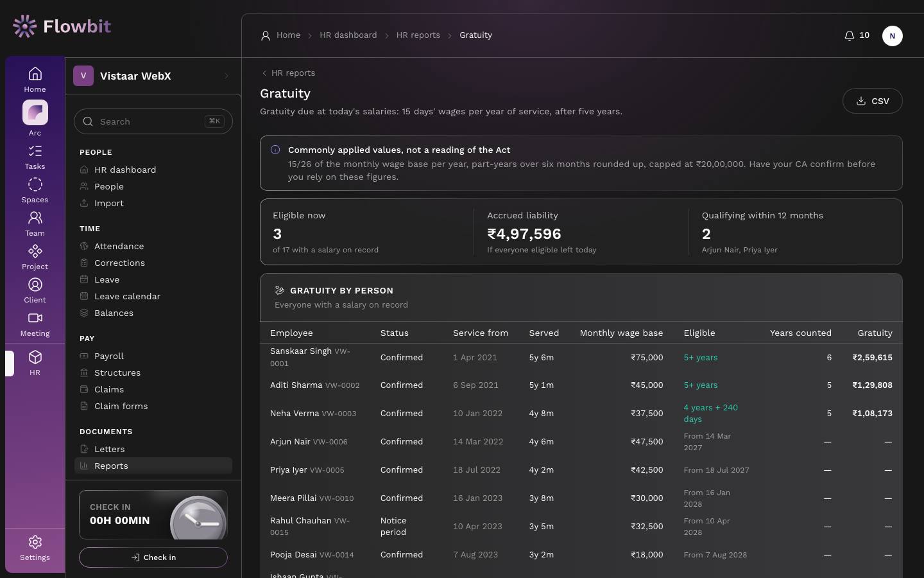This screenshot has width=924, height=578.
Task: Open Attendance in the sidebar
Action: point(153,246)
